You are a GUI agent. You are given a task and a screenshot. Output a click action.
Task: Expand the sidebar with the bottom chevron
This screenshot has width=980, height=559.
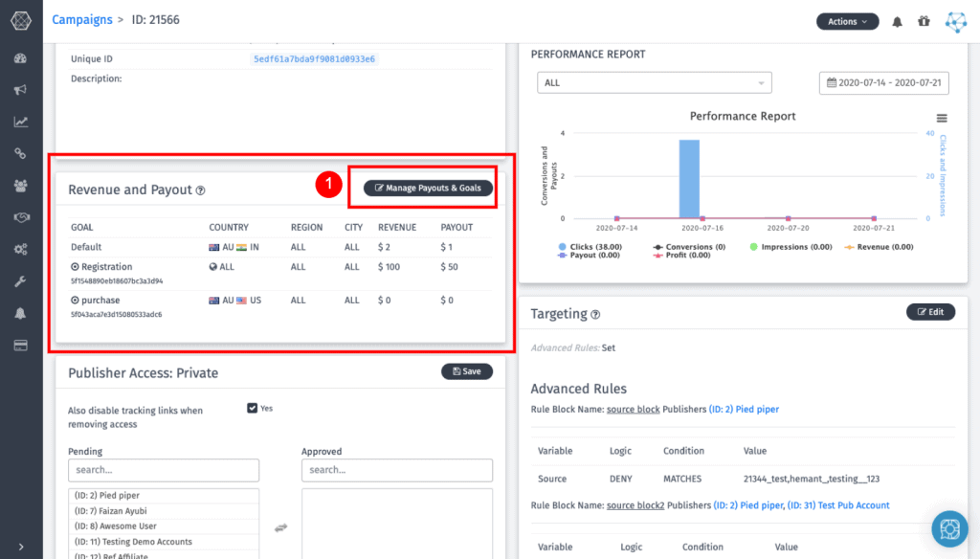point(20,547)
